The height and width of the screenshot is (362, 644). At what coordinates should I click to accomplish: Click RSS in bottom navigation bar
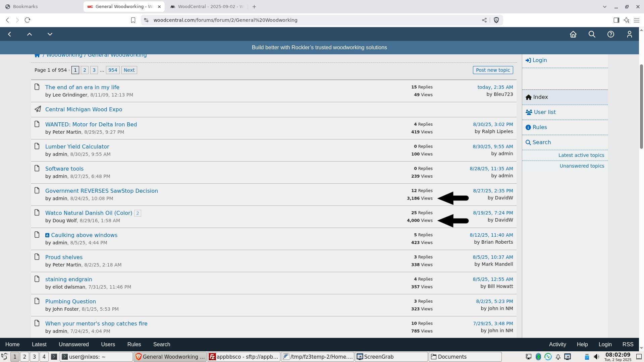coord(628,345)
